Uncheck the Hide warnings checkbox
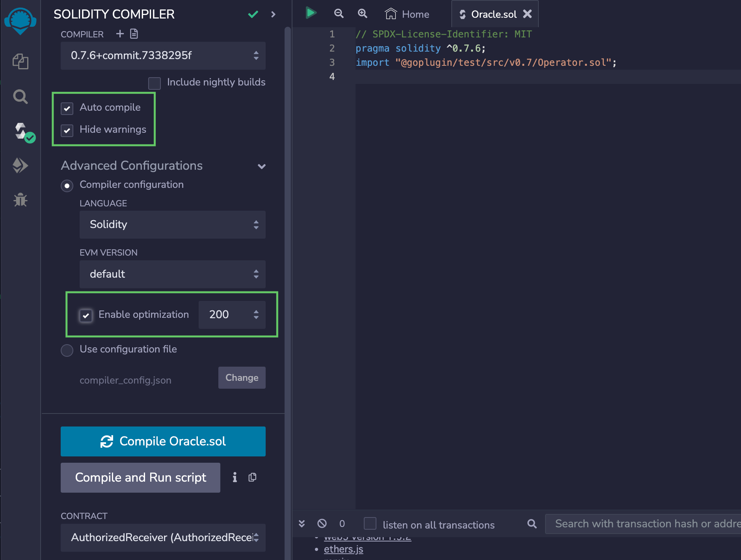This screenshot has height=560, width=741. pos(67,130)
